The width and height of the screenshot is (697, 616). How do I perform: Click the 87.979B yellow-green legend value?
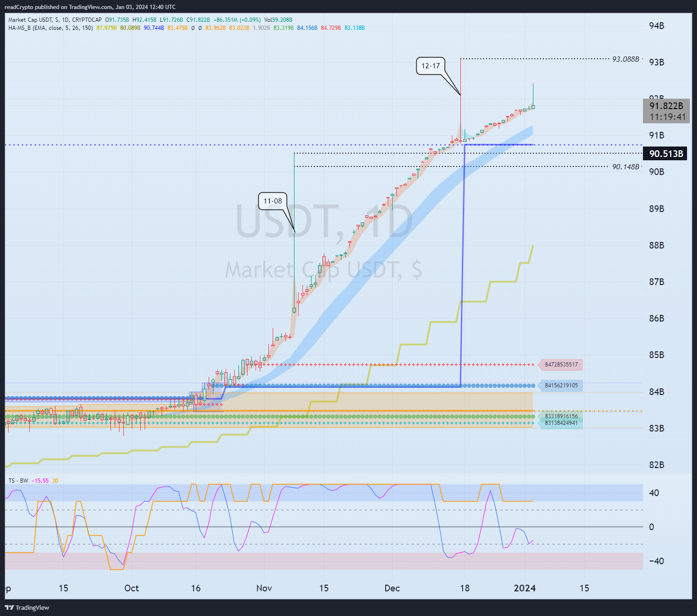[x=106, y=28]
